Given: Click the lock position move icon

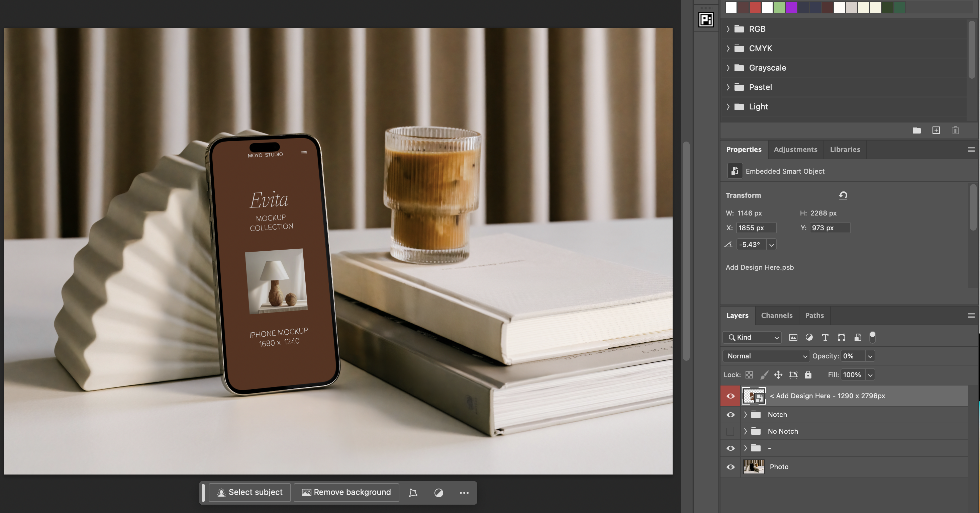Looking at the screenshot, I should 778,375.
